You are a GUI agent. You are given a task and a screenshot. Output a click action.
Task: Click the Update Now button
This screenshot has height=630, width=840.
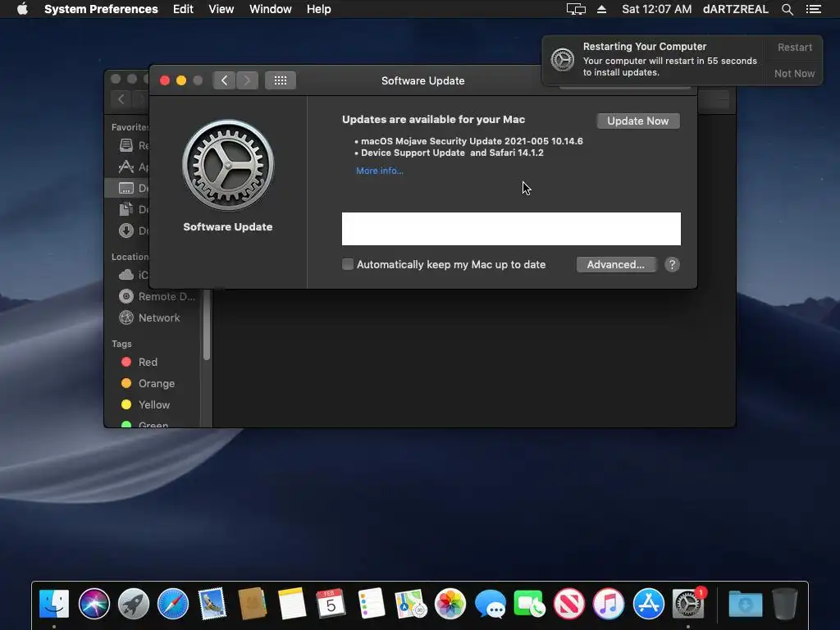pyautogui.click(x=637, y=121)
